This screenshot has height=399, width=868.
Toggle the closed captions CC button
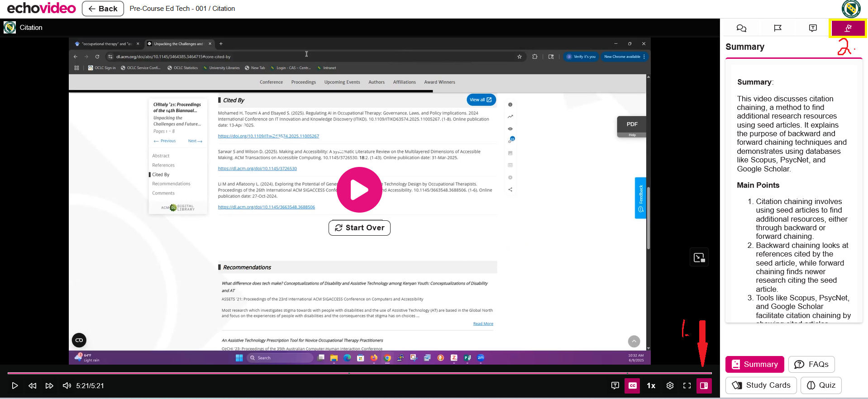pos(632,385)
